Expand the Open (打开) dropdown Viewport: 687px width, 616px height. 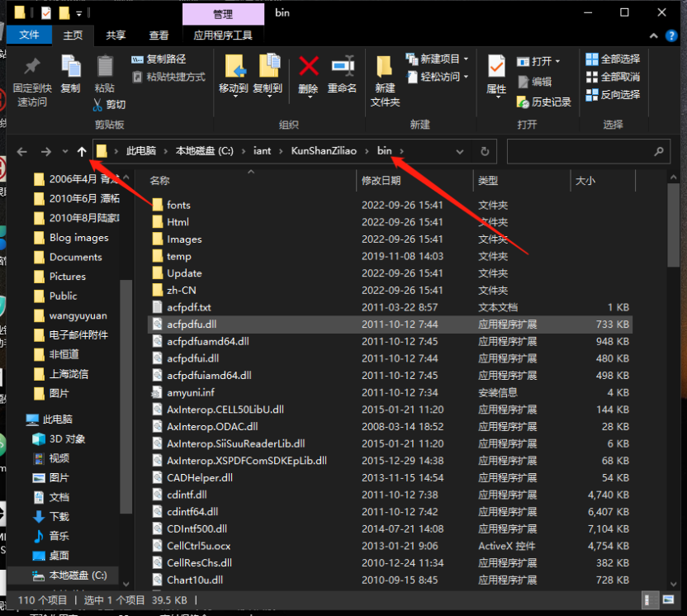[x=557, y=61]
